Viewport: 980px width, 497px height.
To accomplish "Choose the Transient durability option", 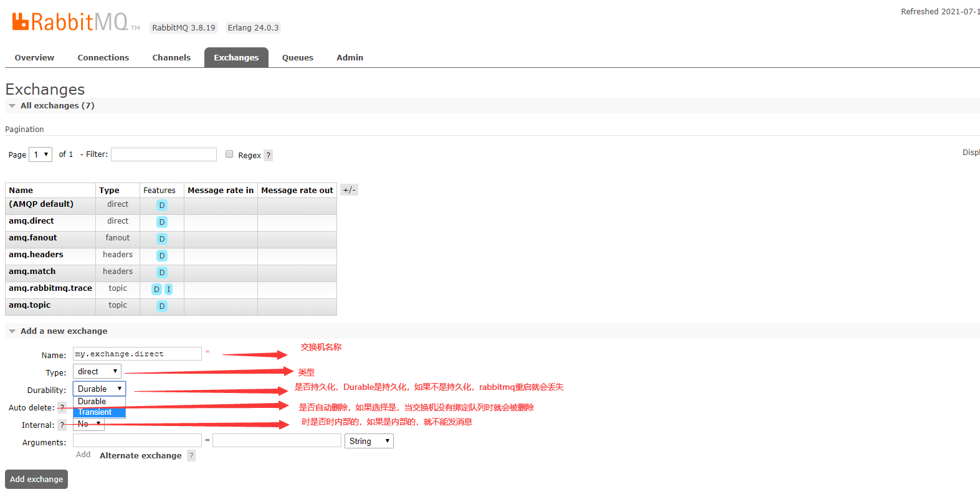I will tap(100, 412).
